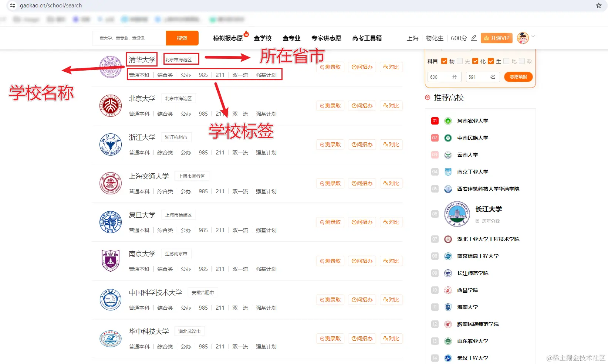This screenshot has width=608, height=364.
Task: Toggle the 化 subject checkbox
Action: point(475,61)
